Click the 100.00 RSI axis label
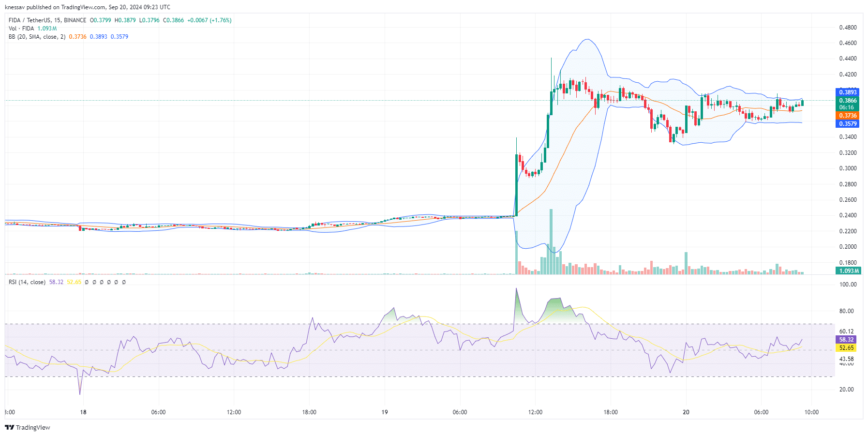This screenshot has height=436, width=868. 848,285
